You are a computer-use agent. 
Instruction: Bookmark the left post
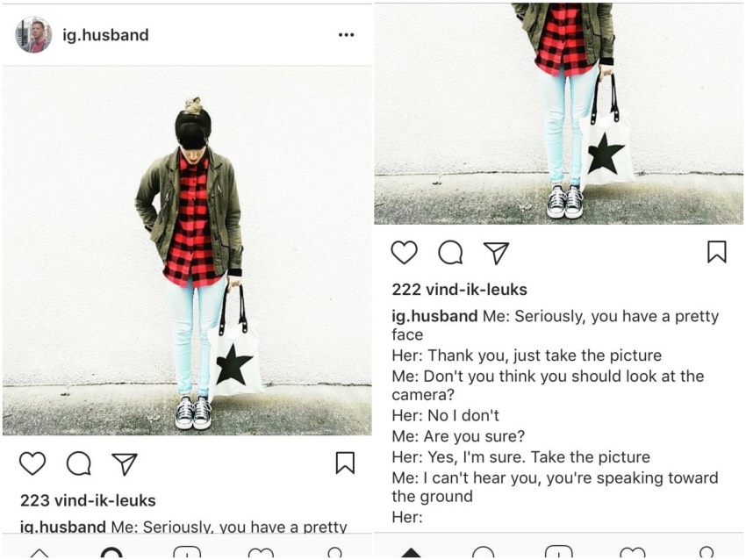[x=345, y=463]
